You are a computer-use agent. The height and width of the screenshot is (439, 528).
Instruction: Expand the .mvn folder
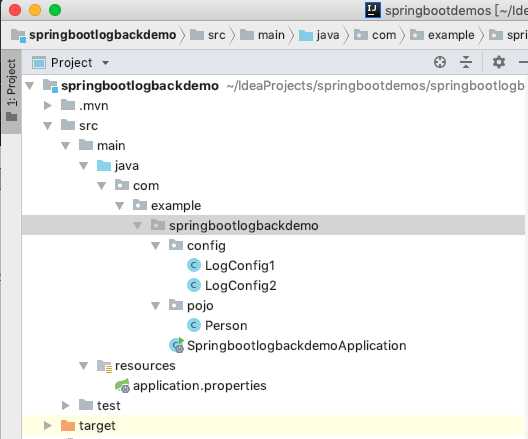(x=47, y=105)
